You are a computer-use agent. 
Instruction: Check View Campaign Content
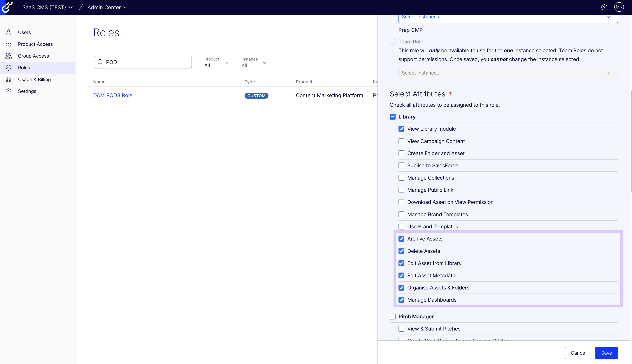(x=401, y=141)
